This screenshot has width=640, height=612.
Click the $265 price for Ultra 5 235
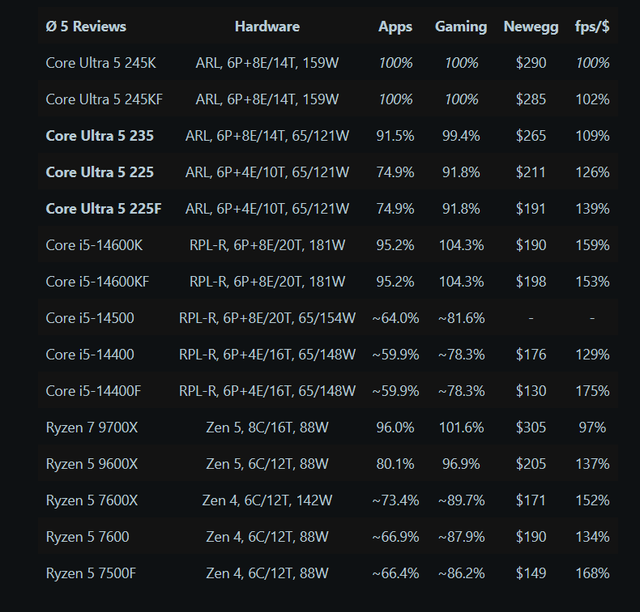(531, 136)
